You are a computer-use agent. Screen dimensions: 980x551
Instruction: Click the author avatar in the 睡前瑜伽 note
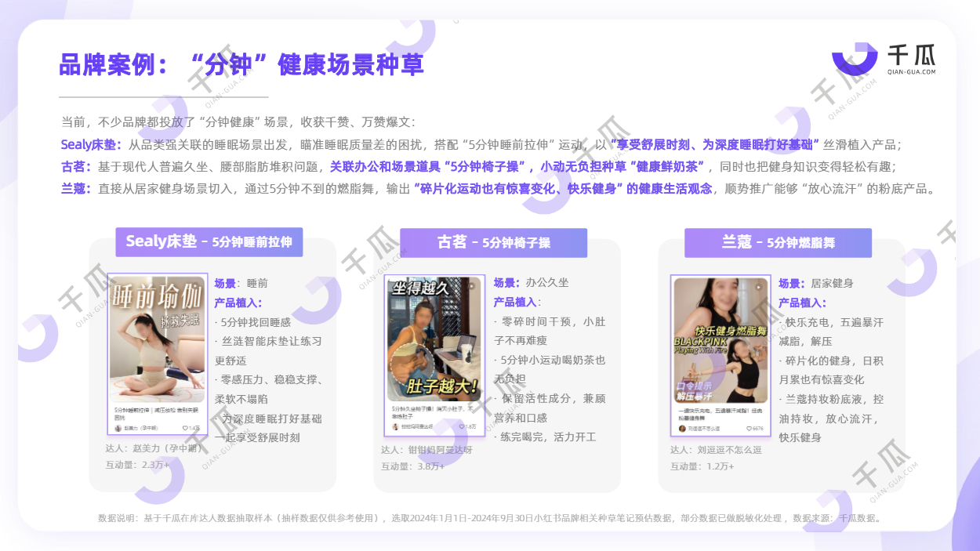point(118,428)
